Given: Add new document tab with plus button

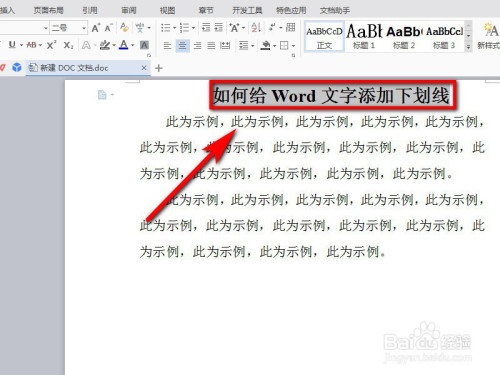Looking at the screenshot, I should tap(159, 68).
